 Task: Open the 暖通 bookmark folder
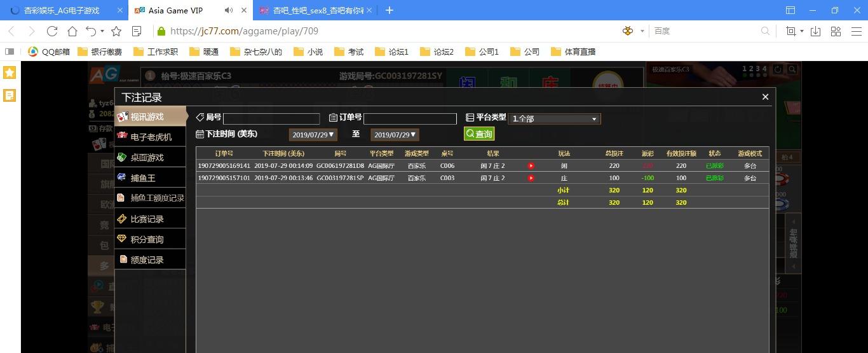click(x=204, y=52)
